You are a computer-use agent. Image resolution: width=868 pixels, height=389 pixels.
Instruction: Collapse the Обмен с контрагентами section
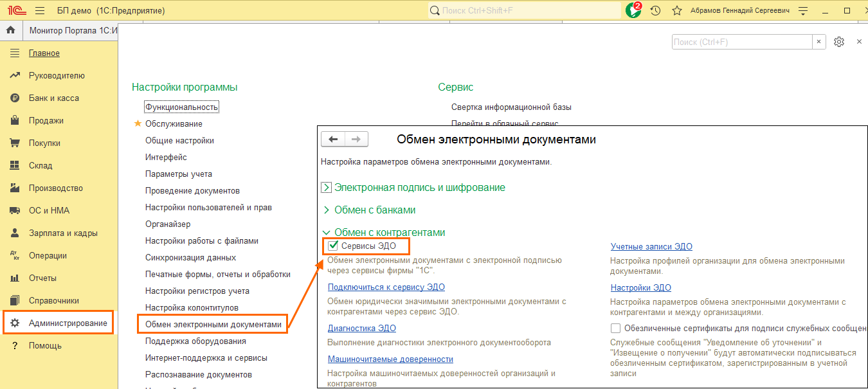coord(327,233)
